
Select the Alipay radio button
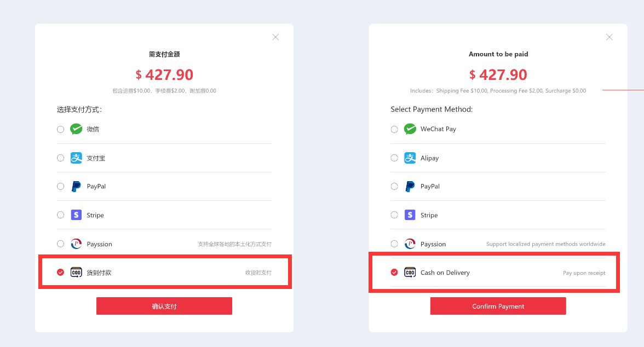tap(394, 158)
